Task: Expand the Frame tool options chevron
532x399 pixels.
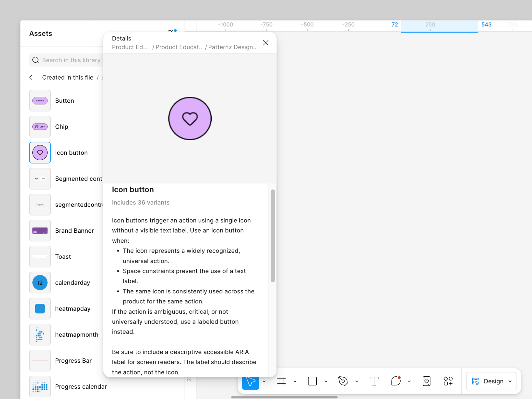Action: point(295,382)
